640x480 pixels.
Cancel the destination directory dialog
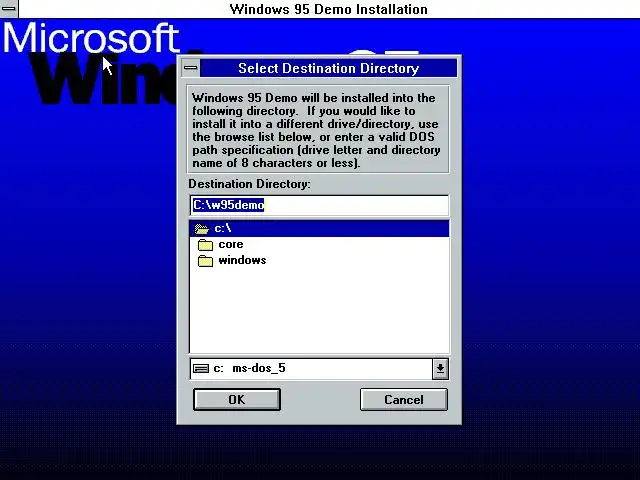pyautogui.click(x=404, y=399)
